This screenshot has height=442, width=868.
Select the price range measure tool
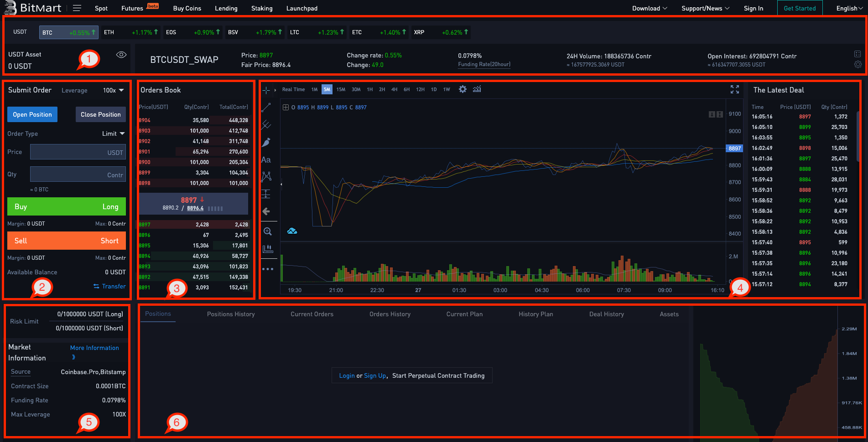tap(266, 194)
